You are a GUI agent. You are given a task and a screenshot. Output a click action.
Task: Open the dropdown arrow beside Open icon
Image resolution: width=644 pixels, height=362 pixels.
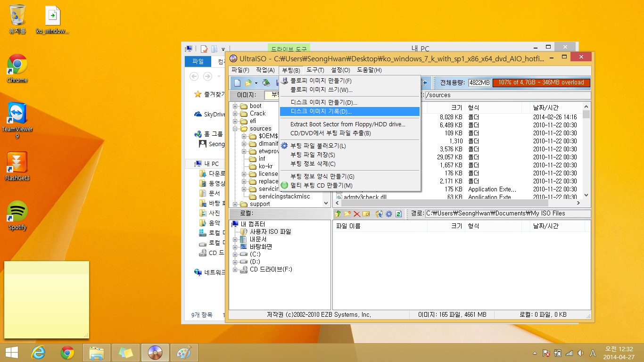(x=256, y=83)
